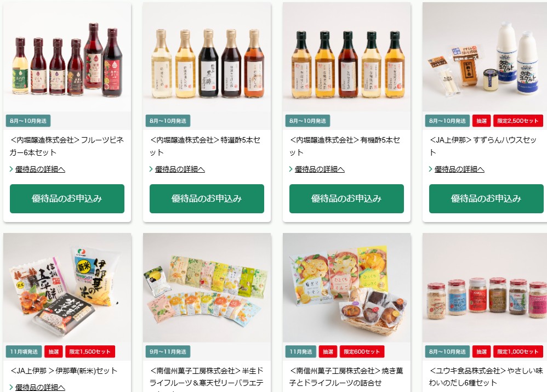Screen dimensions: 547x392
Task: Click the six dashi jars photo
Action: 485,288
